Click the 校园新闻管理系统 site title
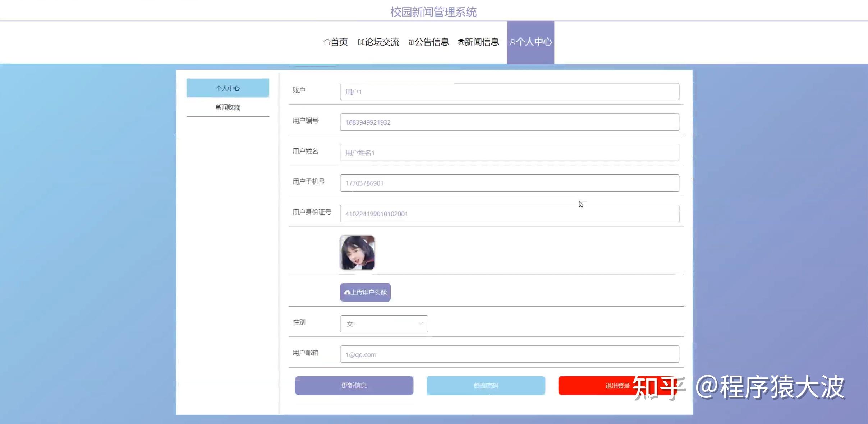Image resolution: width=868 pixels, height=424 pixels. point(433,12)
